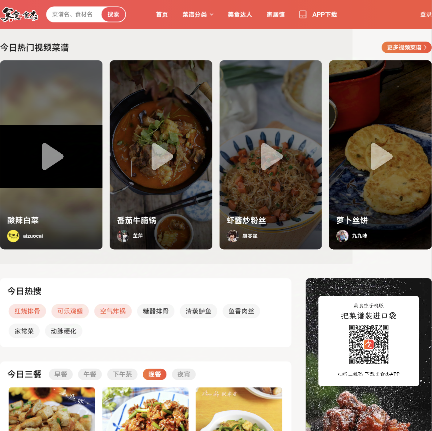Select the 清蒸鲈鱼 hot search tag
Viewport: 432px width, 431px height.
click(x=198, y=311)
